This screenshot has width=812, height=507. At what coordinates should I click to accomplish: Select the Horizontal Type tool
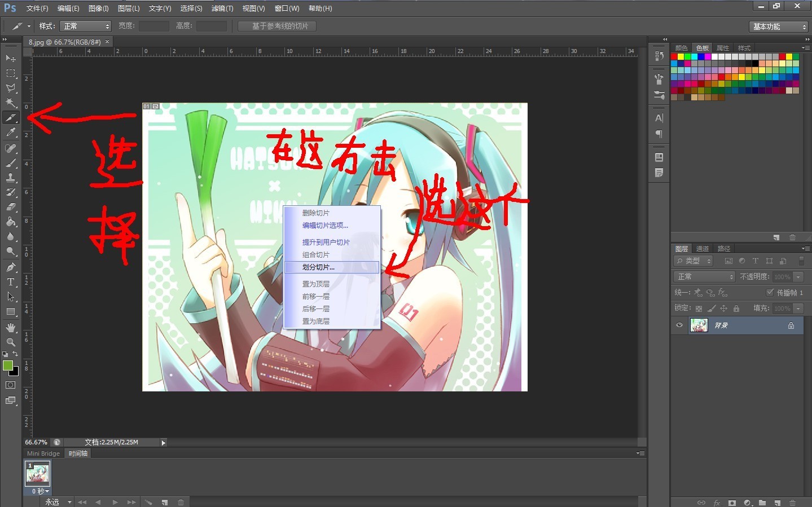pyautogui.click(x=11, y=282)
